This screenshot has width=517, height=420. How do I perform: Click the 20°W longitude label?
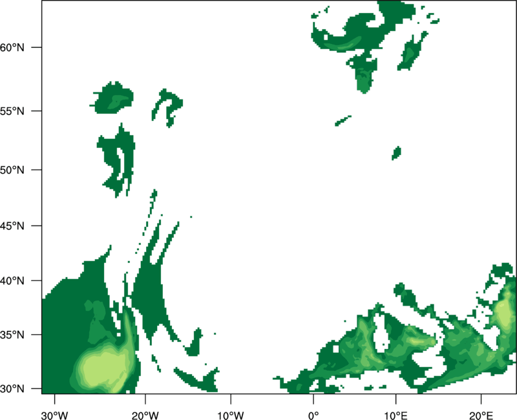click(145, 415)
